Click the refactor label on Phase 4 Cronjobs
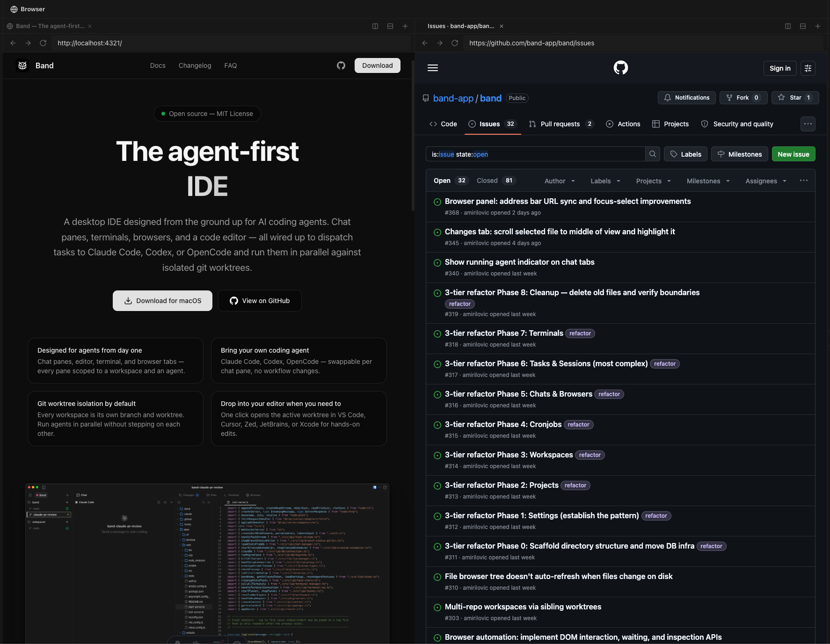This screenshot has width=830, height=644. pyautogui.click(x=578, y=425)
